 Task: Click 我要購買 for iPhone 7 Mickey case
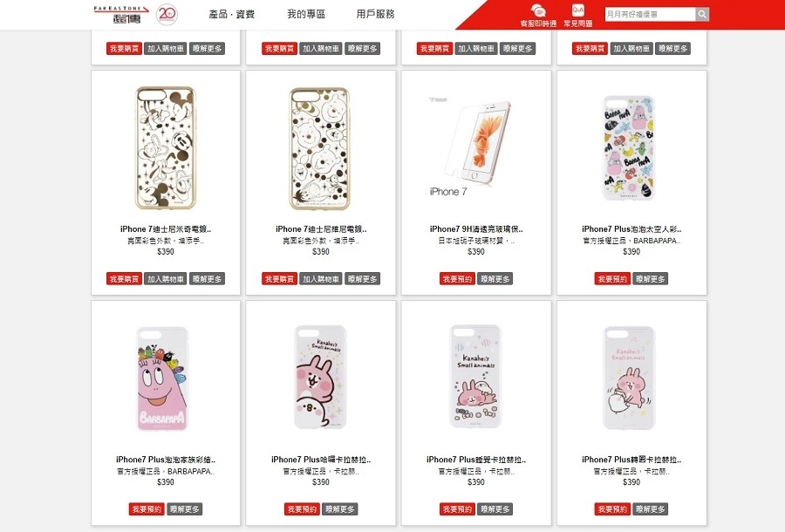pyautogui.click(x=124, y=279)
